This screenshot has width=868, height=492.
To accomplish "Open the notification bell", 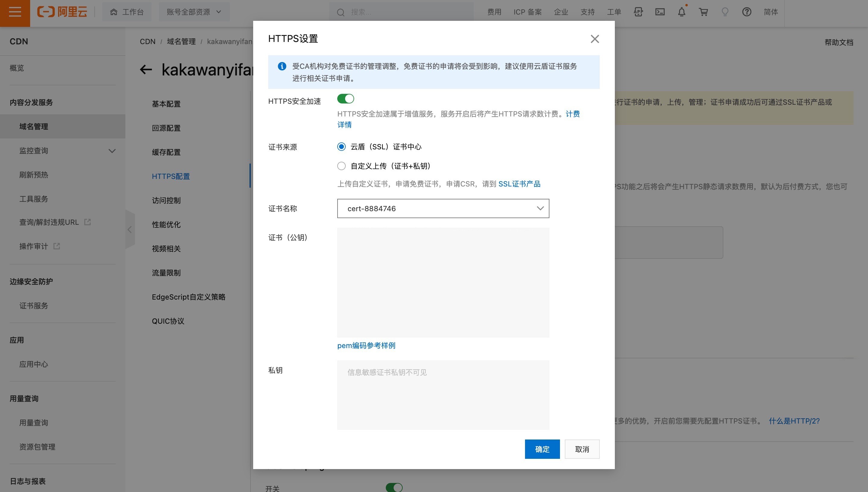I will (682, 12).
